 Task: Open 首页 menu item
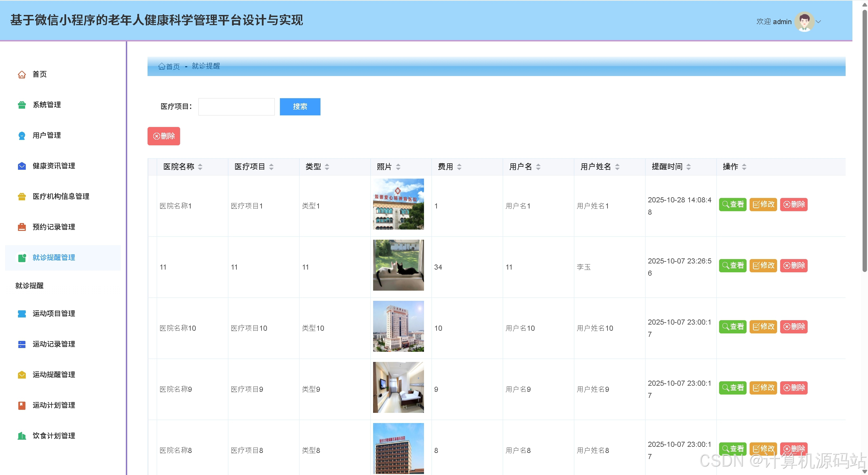point(63,74)
